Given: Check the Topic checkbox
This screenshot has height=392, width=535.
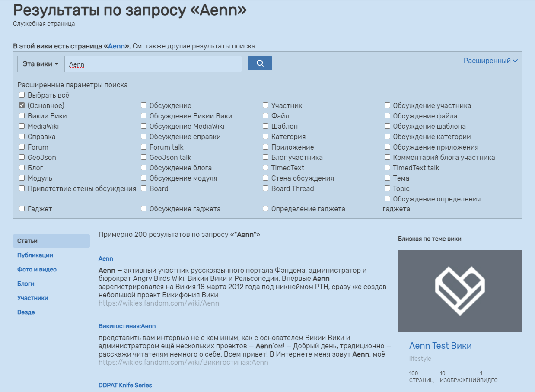Looking at the screenshot, I should 387,188.
